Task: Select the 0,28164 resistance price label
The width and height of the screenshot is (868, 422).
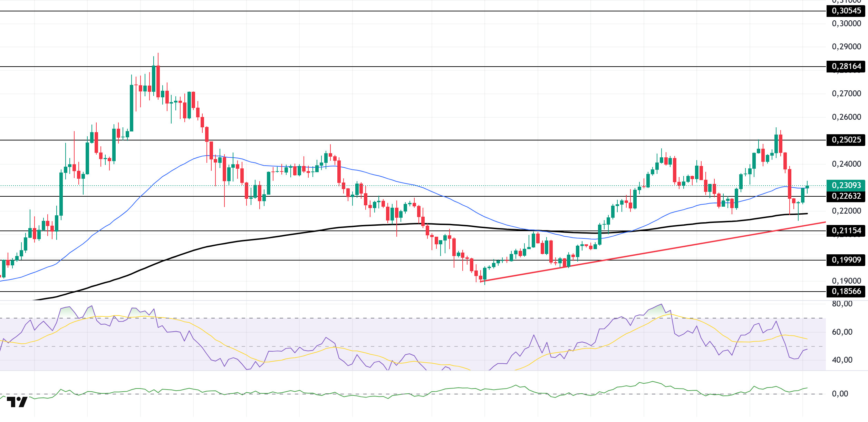Action: [846, 66]
